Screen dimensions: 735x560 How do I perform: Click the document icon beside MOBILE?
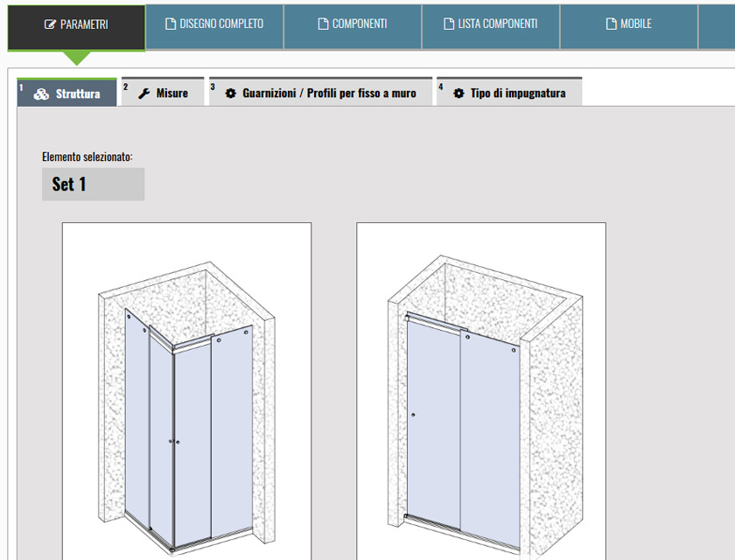tap(612, 24)
